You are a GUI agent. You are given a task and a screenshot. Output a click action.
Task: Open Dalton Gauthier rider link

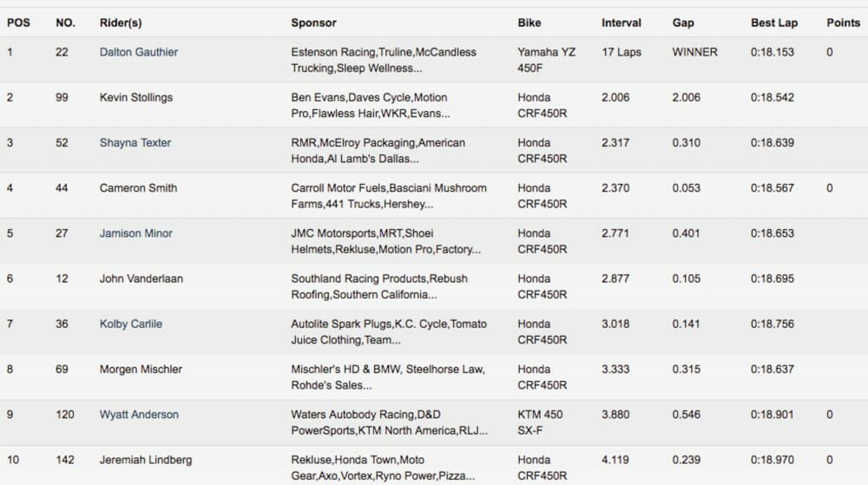pyautogui.click(x=139, y=52)
